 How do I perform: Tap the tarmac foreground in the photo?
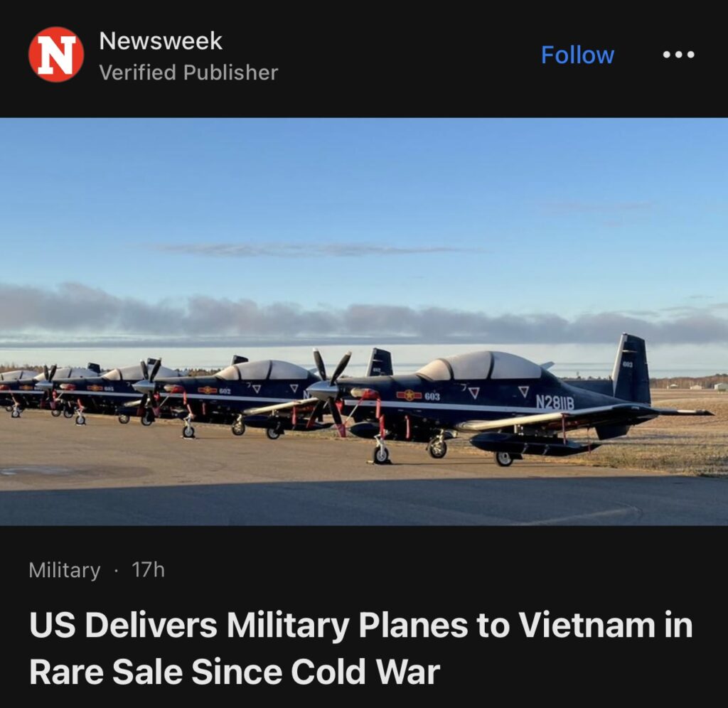325,492
